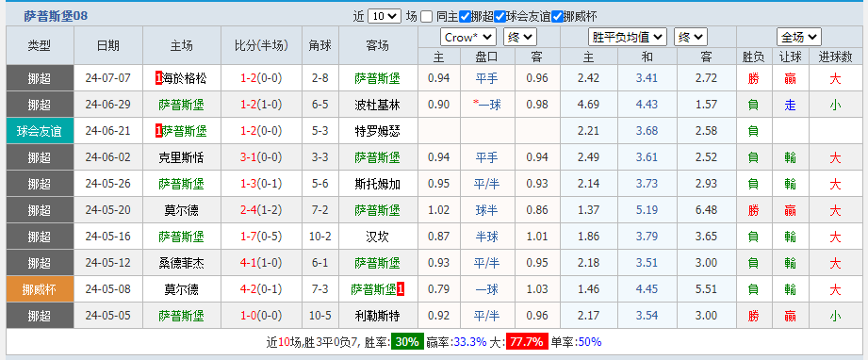Click handicap 半球 in 汉坎 row
Image resolution: width=868 pixels, height=360 pixels.
pos(487,237)
